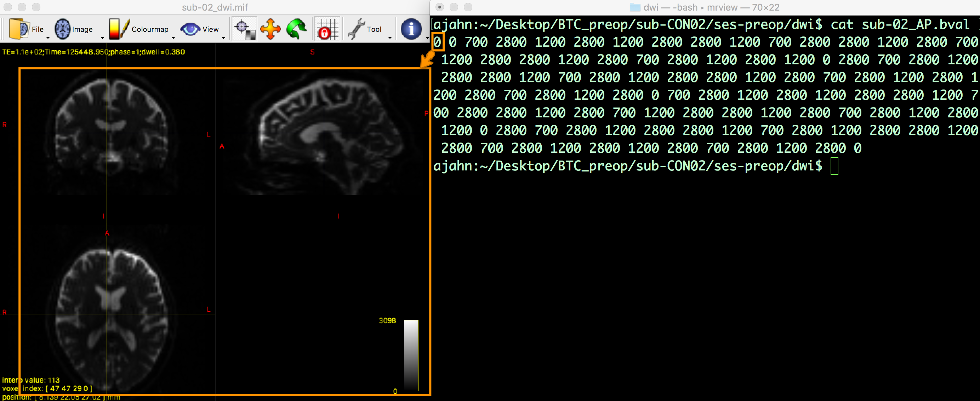Click the Colourmap label in toolbar
The width and height of the screenshot is (980, 401).
[150, 29]
